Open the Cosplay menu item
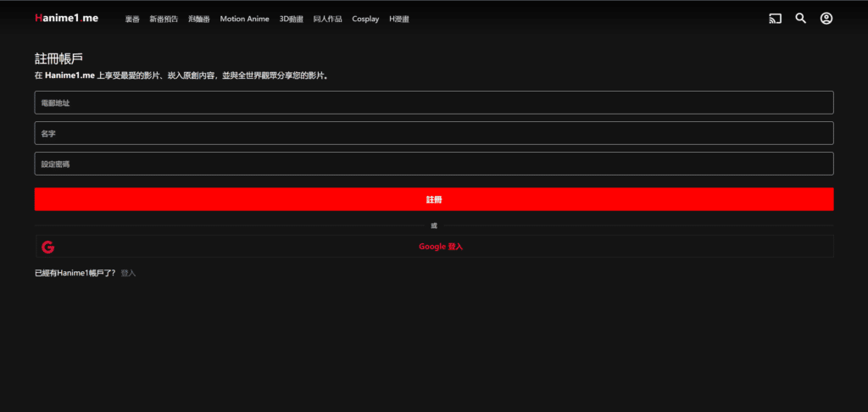868x412 pixels. pyautogui.click(x=365, y=19)
